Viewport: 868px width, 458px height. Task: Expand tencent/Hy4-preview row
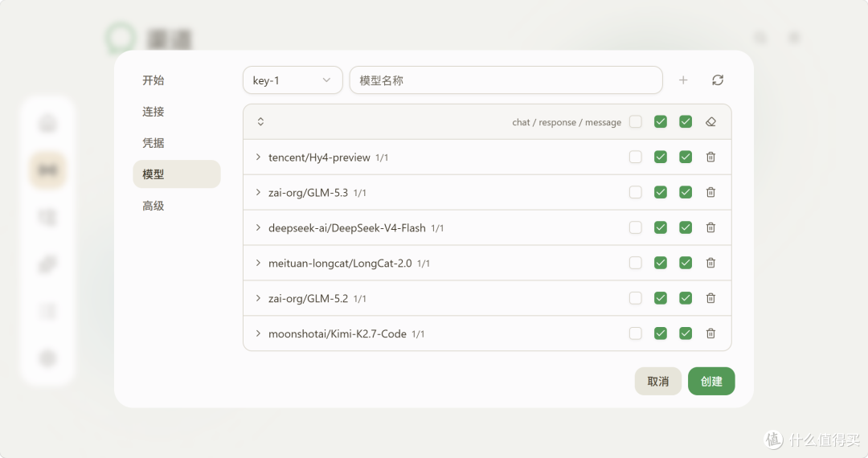(258, 157)
